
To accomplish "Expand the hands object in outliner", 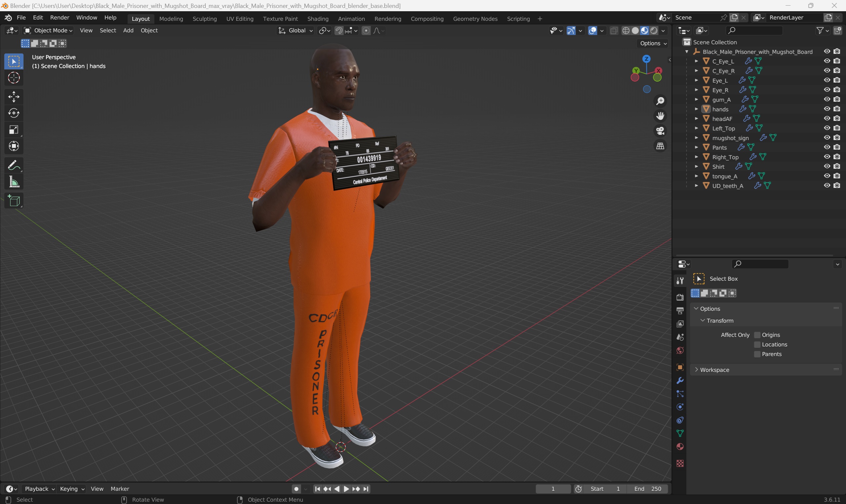I will [x=696, y=109].
